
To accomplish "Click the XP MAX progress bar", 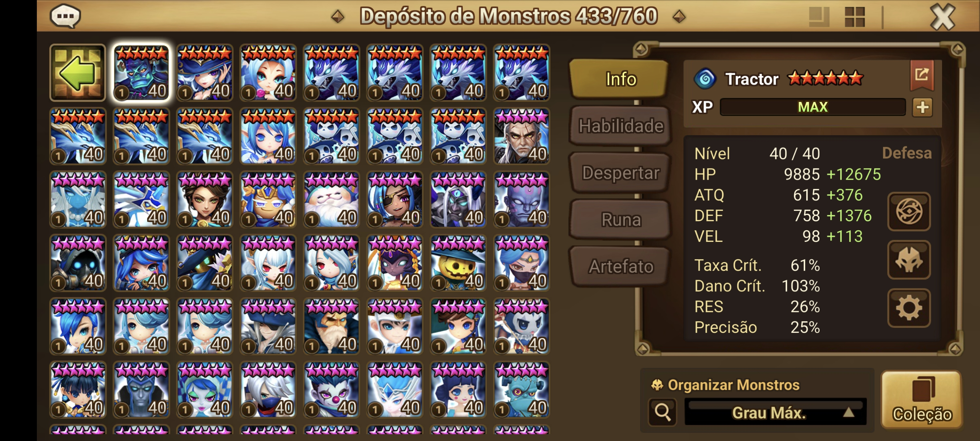I will pos(813,107).
